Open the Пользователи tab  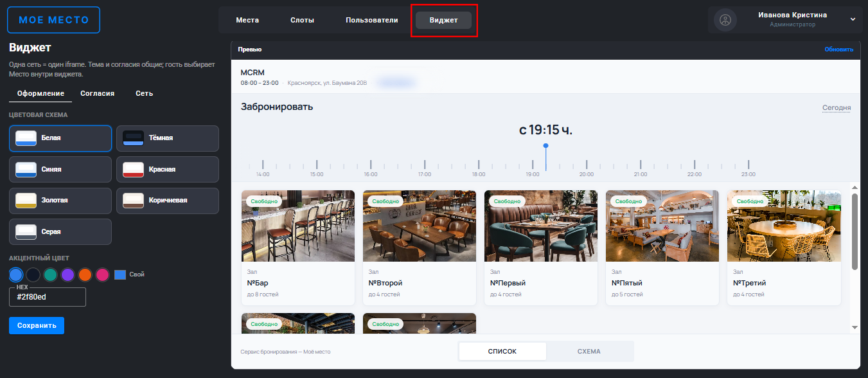pos(372,20)
